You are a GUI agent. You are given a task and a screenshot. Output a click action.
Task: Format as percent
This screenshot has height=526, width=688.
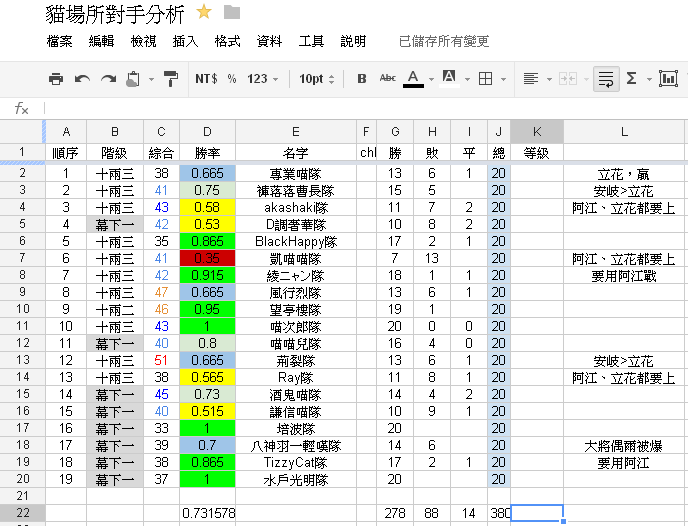pyautogui.click(x=232, y=79)
